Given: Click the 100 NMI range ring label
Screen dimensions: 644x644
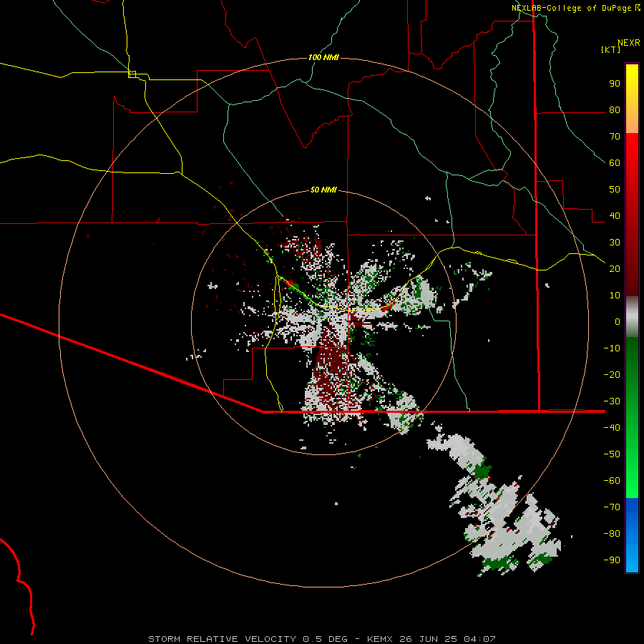Looking at the screenshot, I should [x=323, y=57].
